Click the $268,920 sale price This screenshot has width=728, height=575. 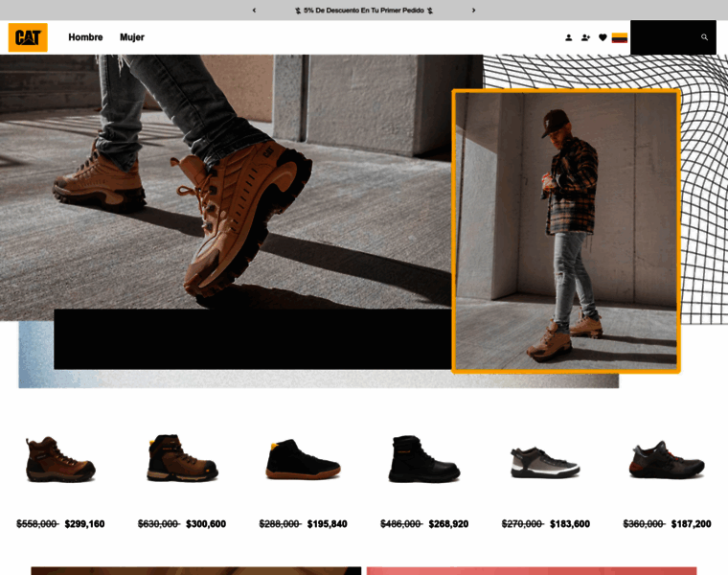point(448,524)
